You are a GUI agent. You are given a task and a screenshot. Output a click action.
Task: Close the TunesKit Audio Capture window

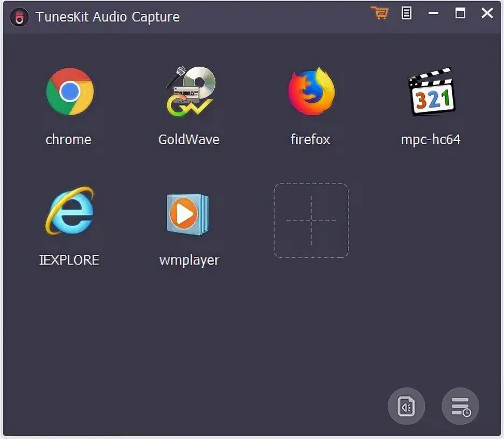pos(487,13)
